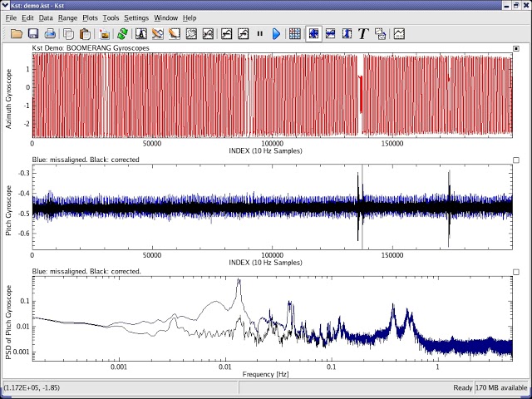The image size is (532, 399).
Task: Click the plot thumbnail icon left of Back
Action: [208, 33]
